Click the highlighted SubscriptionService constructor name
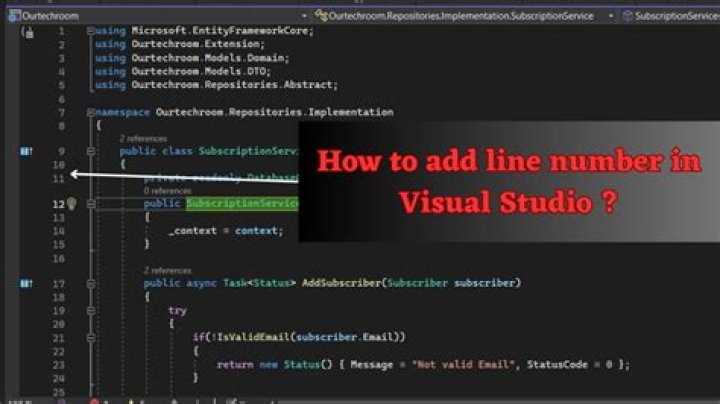The width and height of the screenshot is (720, 404). tap(242, 204)
